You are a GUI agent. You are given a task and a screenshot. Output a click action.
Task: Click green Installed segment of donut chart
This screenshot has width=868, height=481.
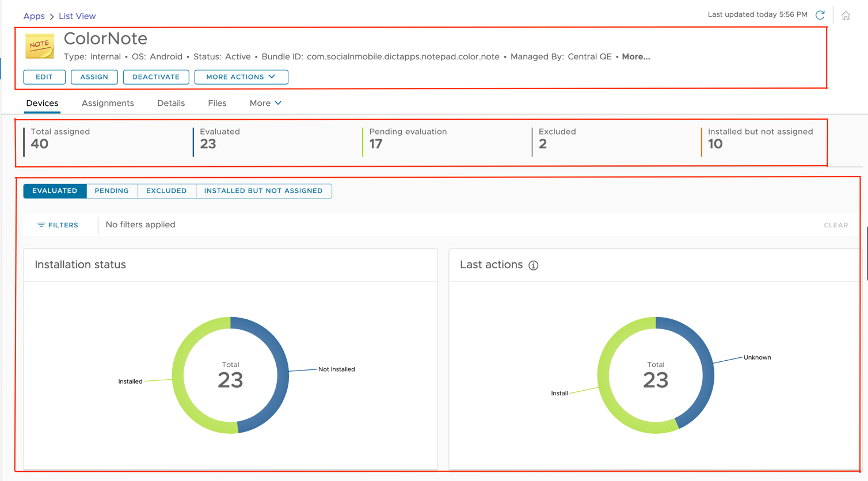[x=184, y=403]
